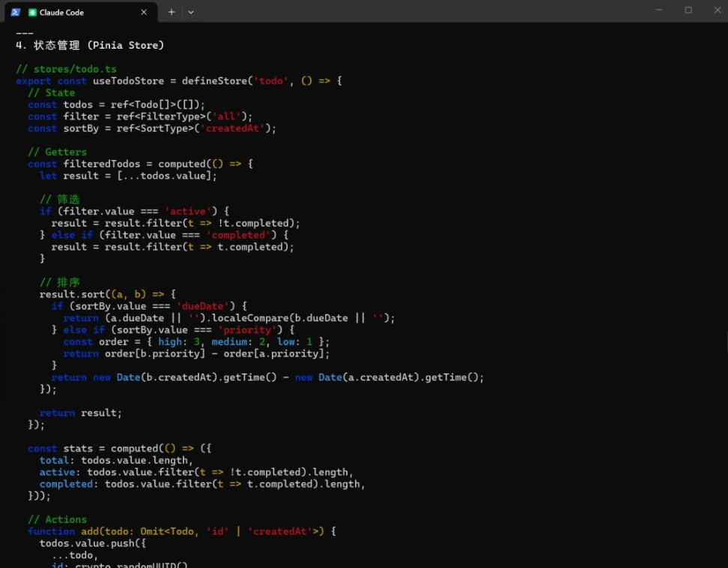The image size is (728, 568).
Task: Click the 'total: todos.value.length,' line
Action: tap(116, 460)
